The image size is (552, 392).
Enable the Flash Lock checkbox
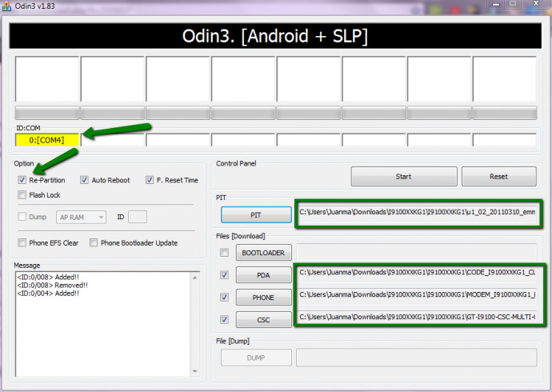(22, 194)
